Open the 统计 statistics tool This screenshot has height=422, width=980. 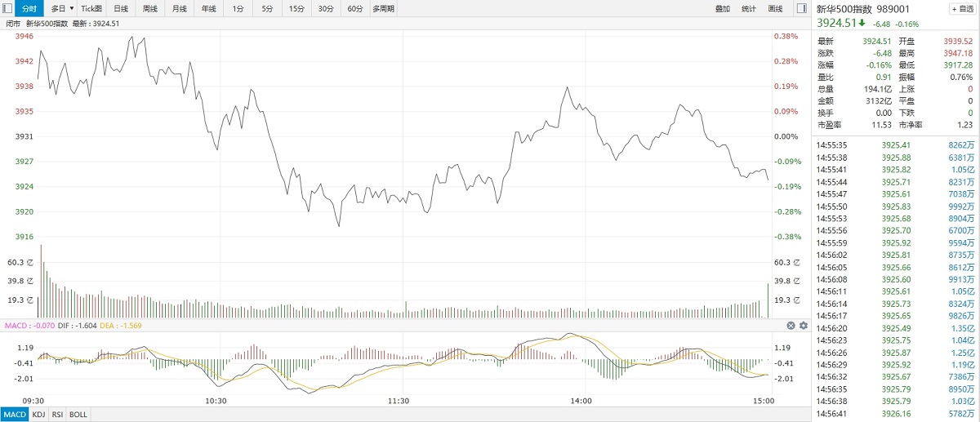[x=749, y=9]
